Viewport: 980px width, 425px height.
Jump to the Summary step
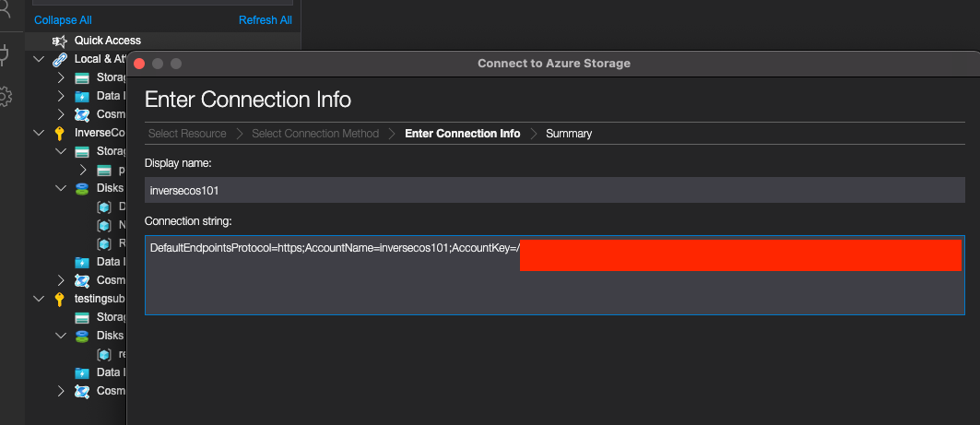pyautogui.click(x=569, y=134)
